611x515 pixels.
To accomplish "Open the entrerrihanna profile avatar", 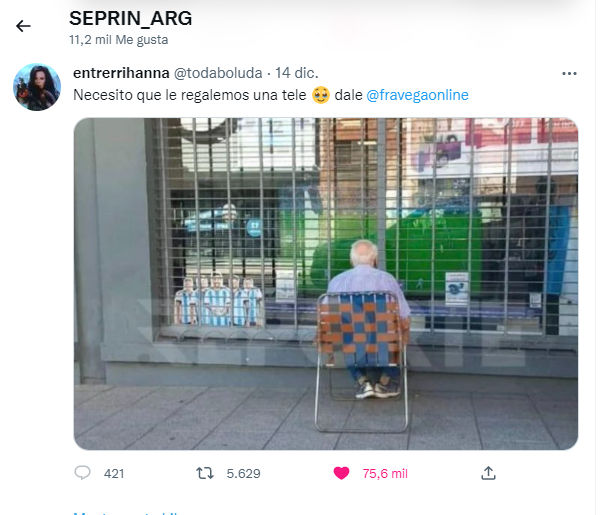I will (x=37, y=87).
